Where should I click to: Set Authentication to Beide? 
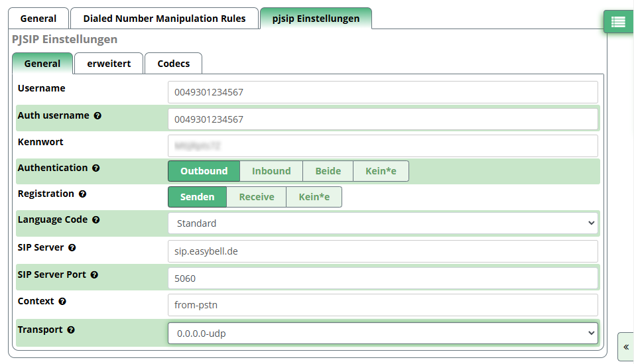(x=328, y=171)
